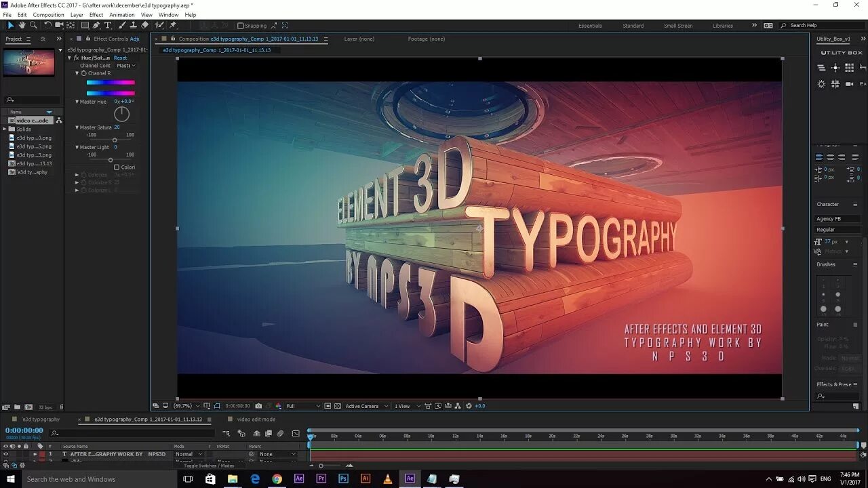Screen dimensions: 868x488
Task: Toggle the region of interest button
Action: click(328, 406)
